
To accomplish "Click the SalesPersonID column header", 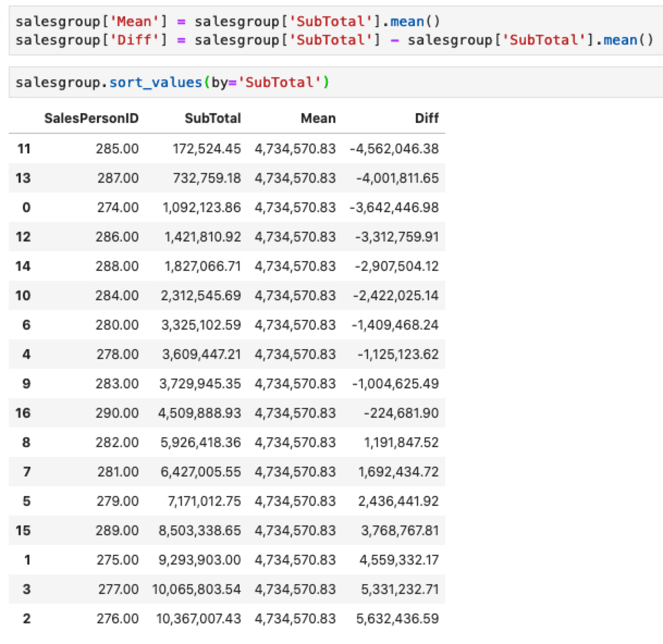I will [91, 119].
